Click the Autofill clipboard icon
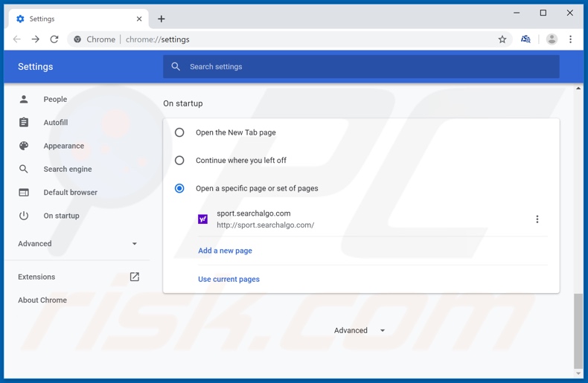 24,123
